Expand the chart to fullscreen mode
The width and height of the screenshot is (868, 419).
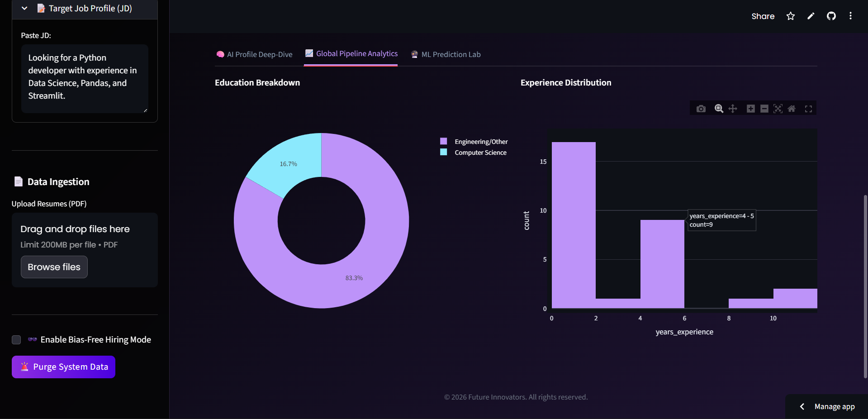pyautogui.click(x=808, y=109)
